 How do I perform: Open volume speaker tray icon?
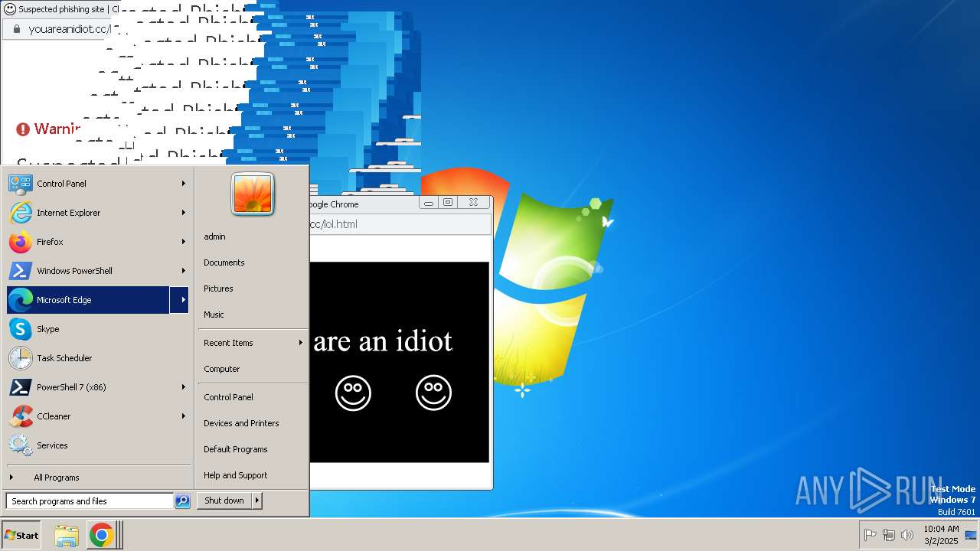click(x=907, y=535)
